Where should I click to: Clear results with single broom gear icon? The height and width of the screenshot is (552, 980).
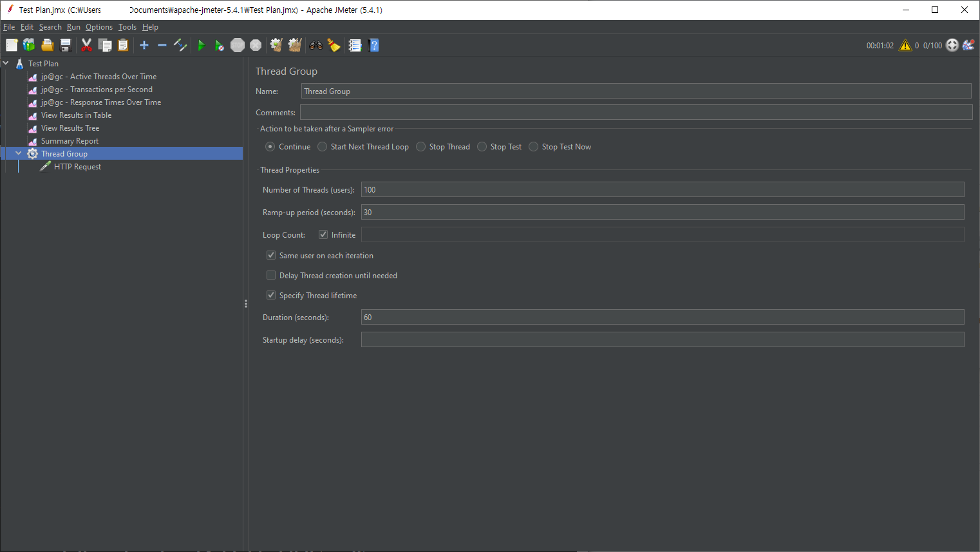(276, 45)
